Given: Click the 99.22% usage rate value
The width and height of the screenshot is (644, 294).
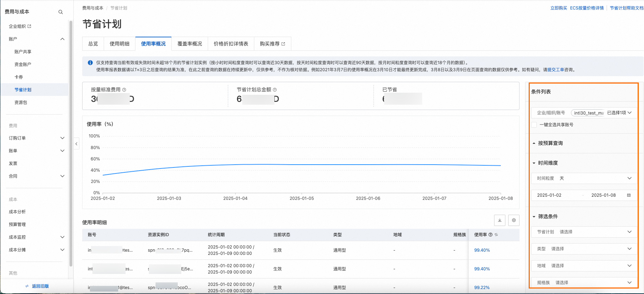Looking at the screenshot, I should tap(482, 288).
